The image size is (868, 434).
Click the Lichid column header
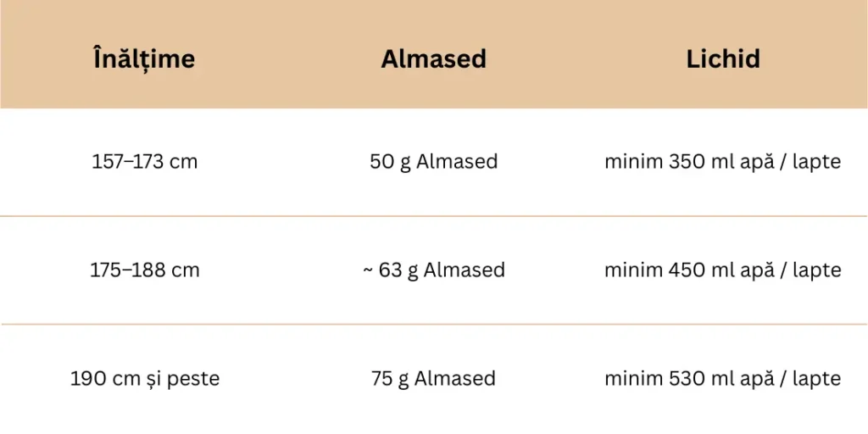[722, 58]
